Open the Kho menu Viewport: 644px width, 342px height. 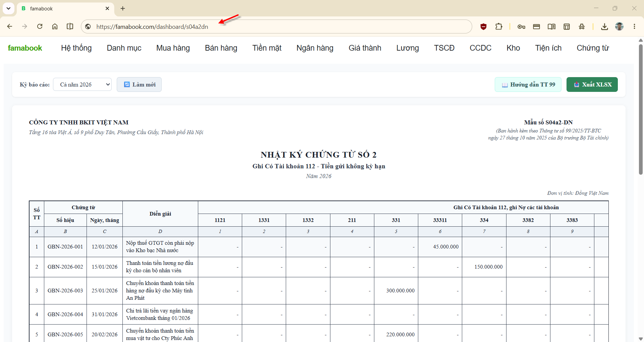[513, 48]
